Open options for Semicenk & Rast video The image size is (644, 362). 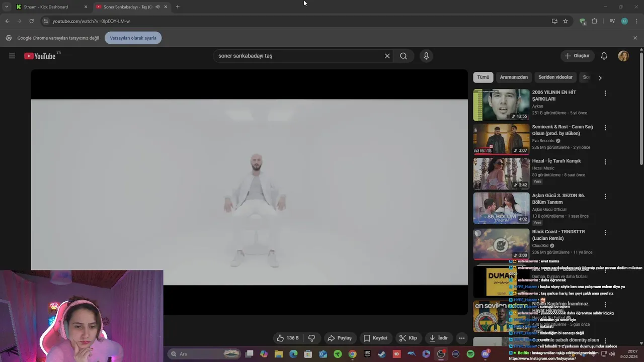pos(605,128)
